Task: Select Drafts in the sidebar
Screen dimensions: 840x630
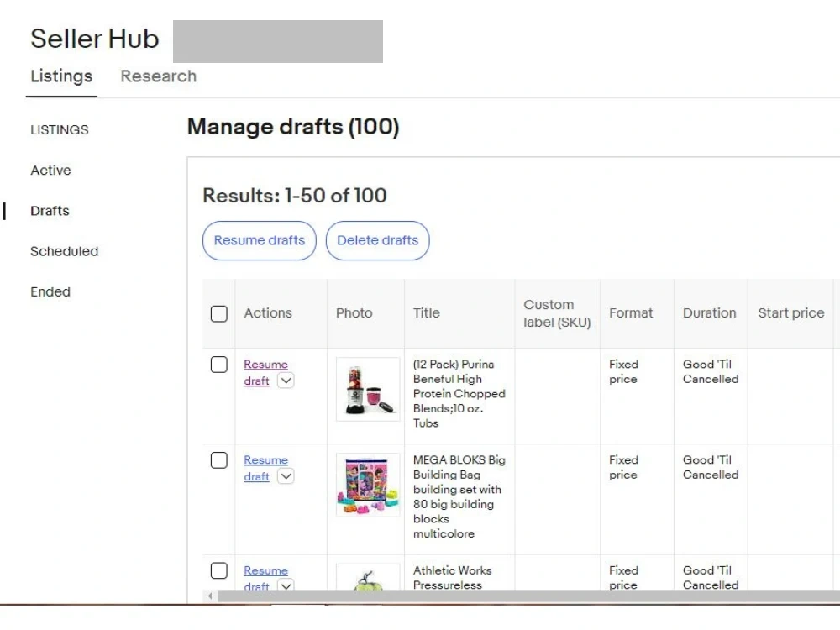Action: pyautogui.click(x=50, y=211)
